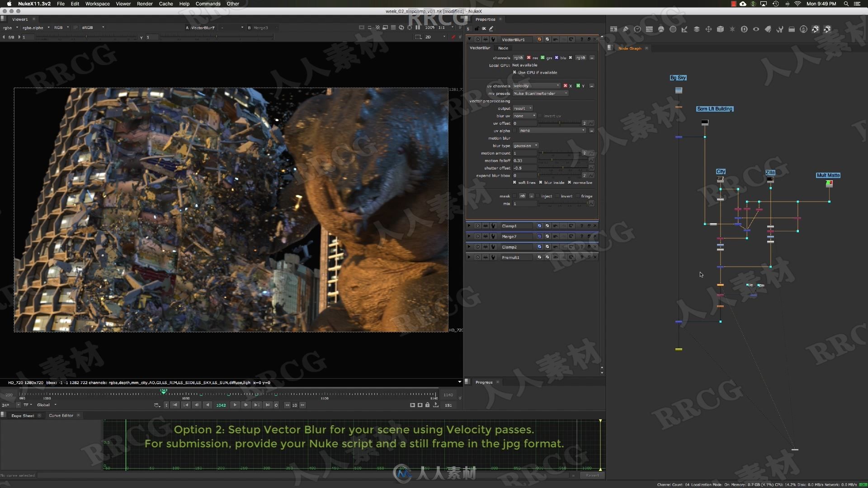
Task: Toggle soft lines checkbox in VectorBlur
Action: click(514, 183)
